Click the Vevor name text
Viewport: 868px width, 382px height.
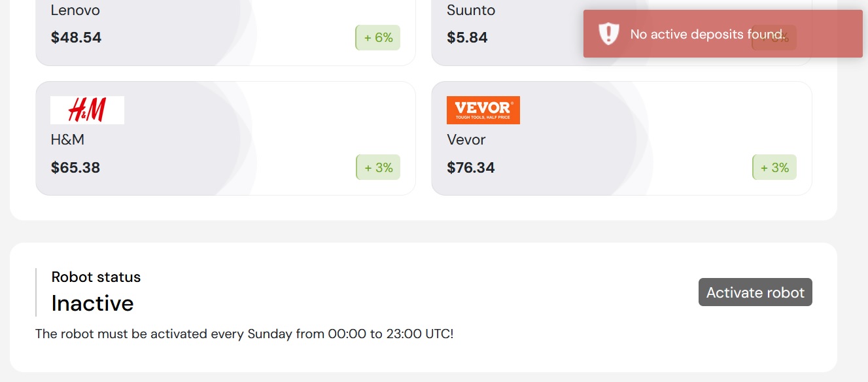click(x=466, y=140)
